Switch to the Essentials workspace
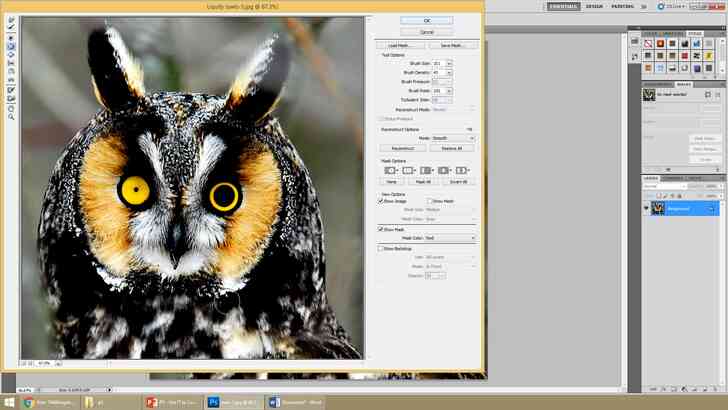Viewport: 728px width, 410px height. [563, 7]
